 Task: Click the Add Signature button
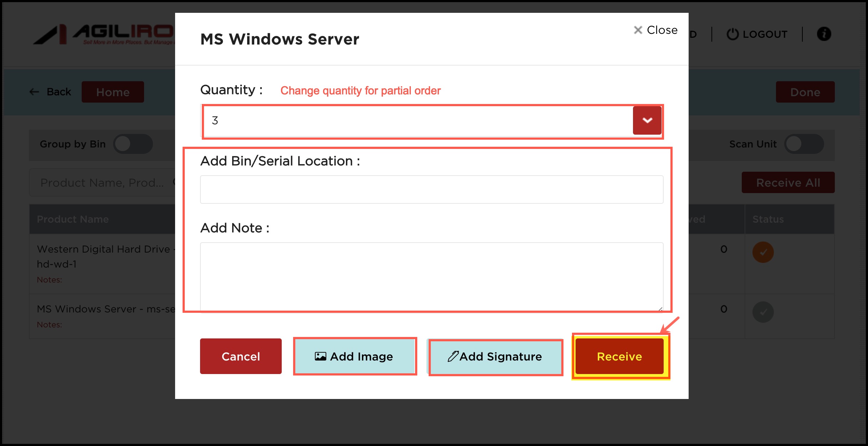[x=495, y=356]
